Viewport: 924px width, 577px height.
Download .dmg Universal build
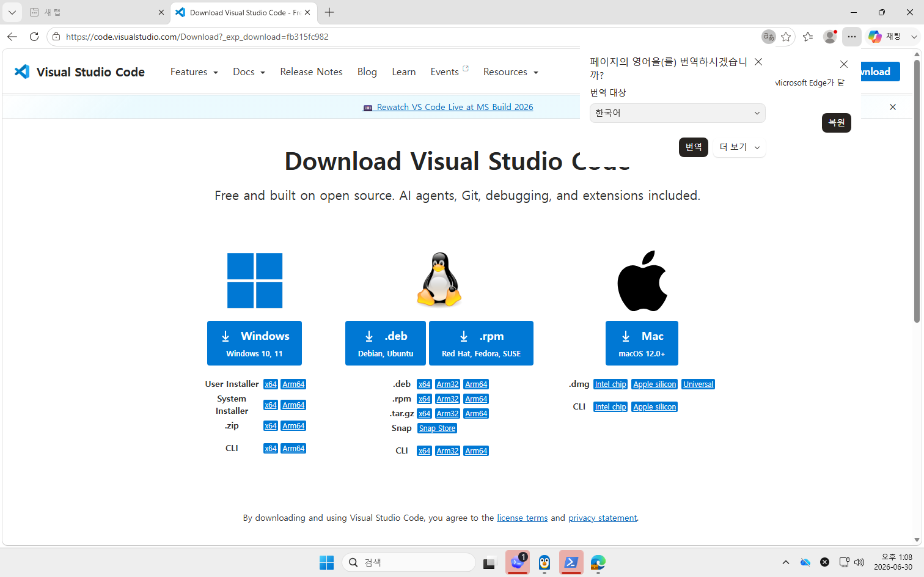(x=698, y=384)
